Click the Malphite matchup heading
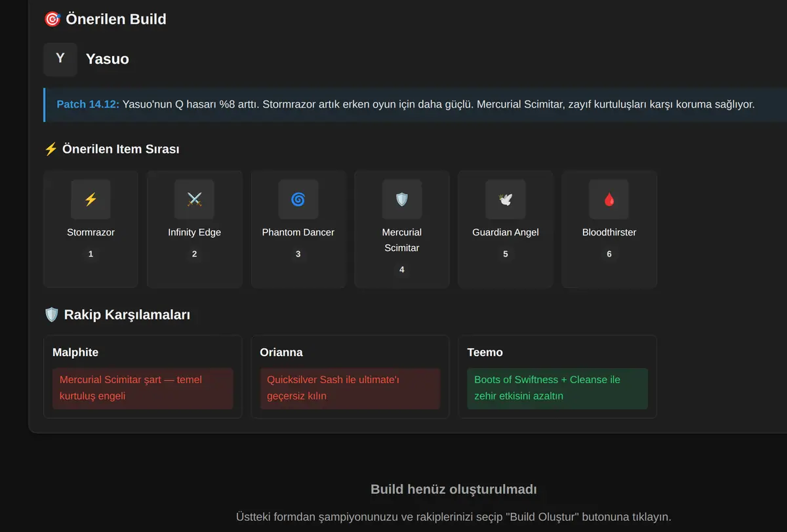Viewport: 787px width, 532px height. coord(75,352)
